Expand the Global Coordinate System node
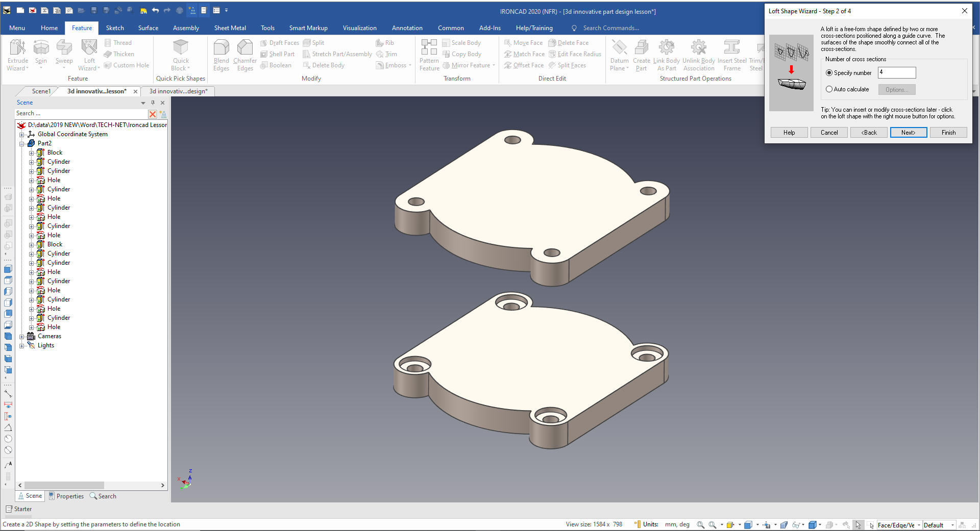This screenshot has height=531, width=980. click(22, 135)
